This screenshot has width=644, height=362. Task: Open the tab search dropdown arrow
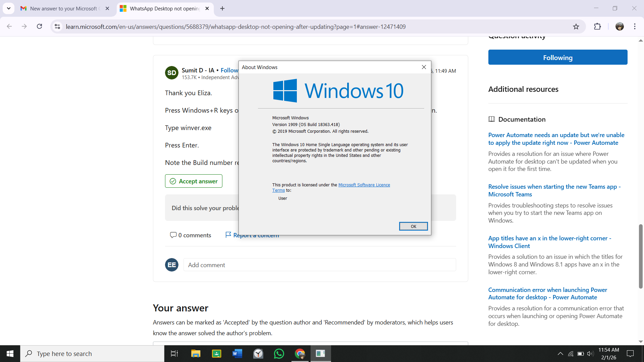point(9,8)
